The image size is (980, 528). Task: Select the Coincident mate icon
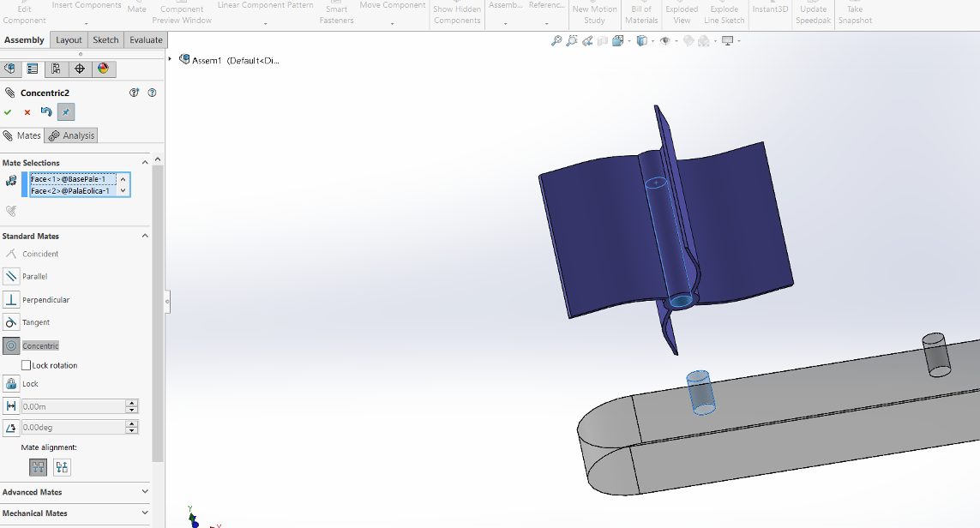(10, 254)
